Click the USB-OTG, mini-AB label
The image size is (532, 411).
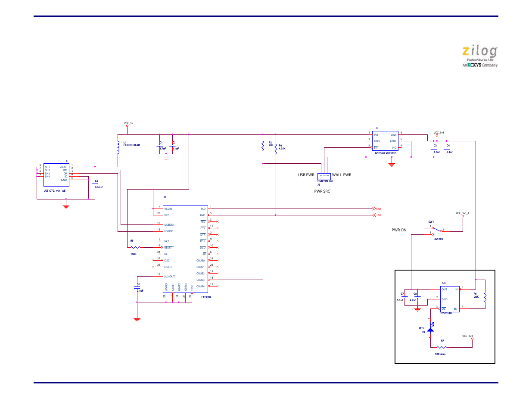[55, 191]
